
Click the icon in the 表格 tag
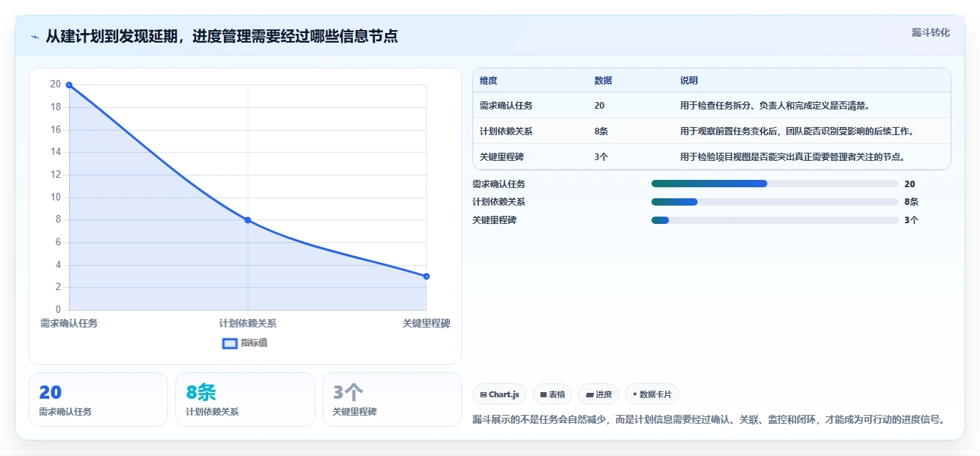click(x=544, y=394)
